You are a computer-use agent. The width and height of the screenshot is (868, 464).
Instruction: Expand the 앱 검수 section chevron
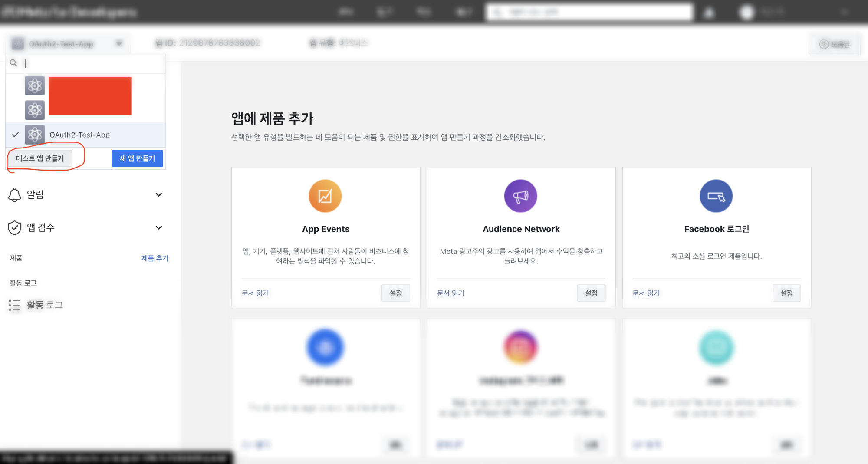159,227
